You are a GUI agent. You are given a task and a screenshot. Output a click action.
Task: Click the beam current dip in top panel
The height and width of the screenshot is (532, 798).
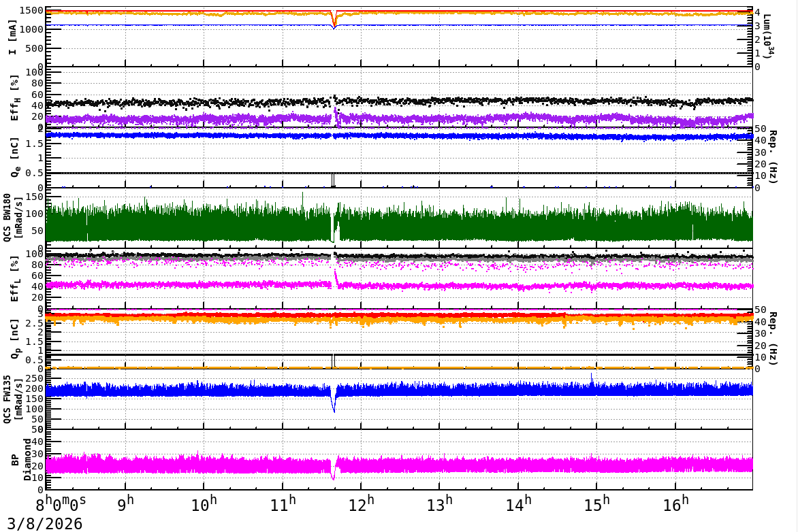(x=334, y=20)
